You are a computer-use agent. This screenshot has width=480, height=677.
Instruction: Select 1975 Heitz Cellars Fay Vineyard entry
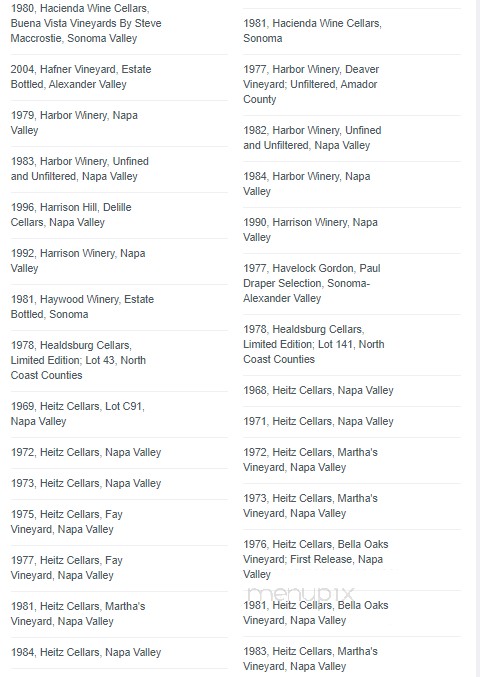pos(67,522)
